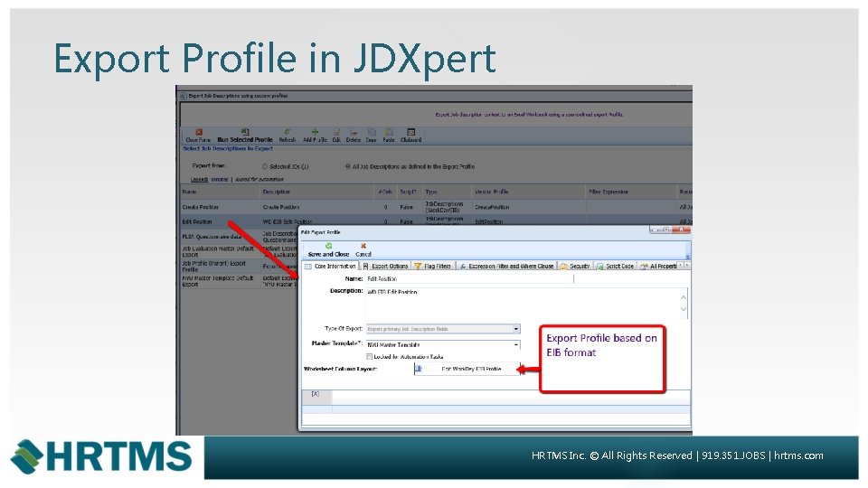Image resolution: width=868 pixels, height=488 pixels.
Task: Click the Copy toolbar icon
Action: (372, 136)
